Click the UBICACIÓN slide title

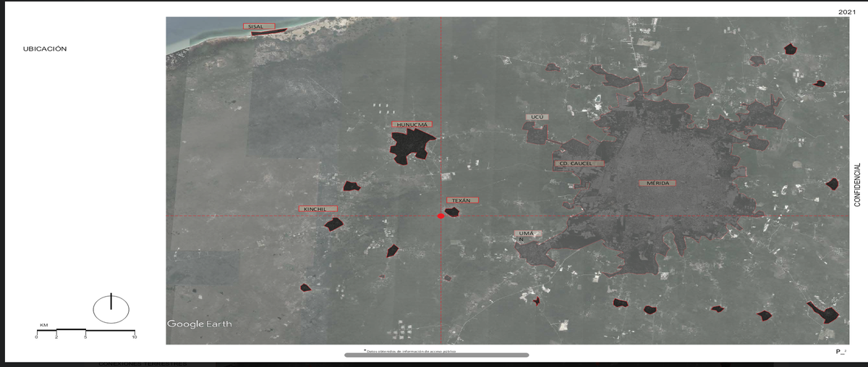pyautogui.click(x=45, y=48)
